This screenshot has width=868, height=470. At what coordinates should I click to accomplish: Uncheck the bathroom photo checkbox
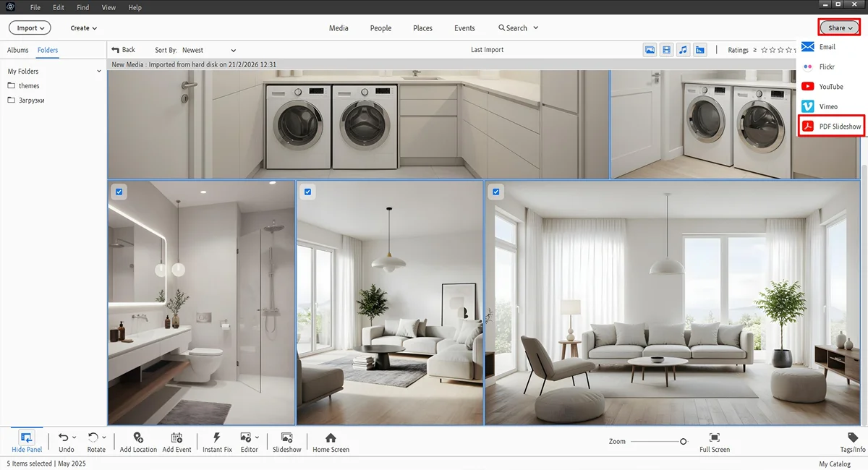(120, 192)
